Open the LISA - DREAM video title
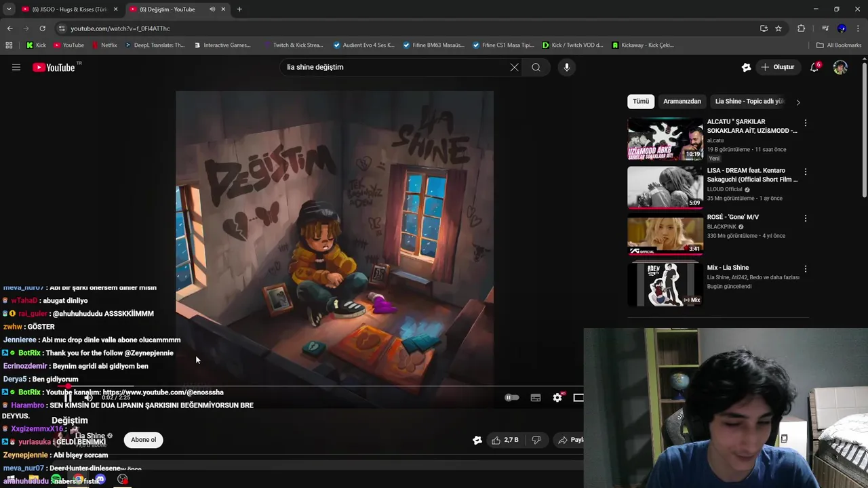 coord(752,175)
